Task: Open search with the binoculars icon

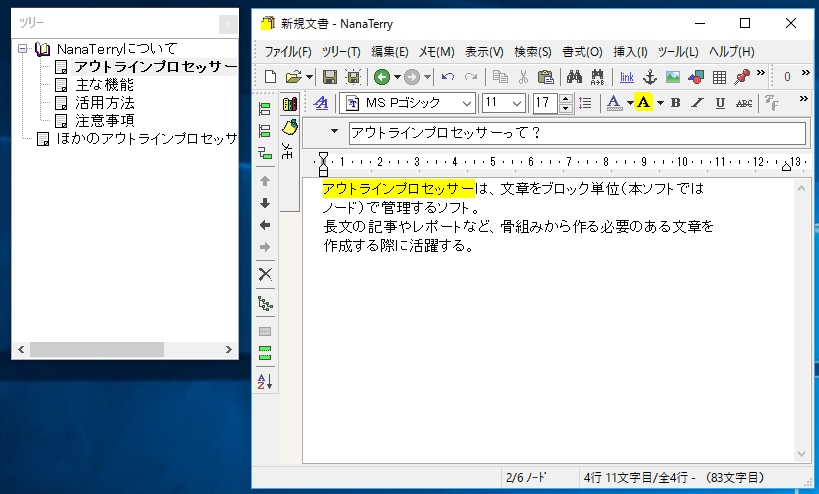Action: pyautogui.click(x=574, y=77)
